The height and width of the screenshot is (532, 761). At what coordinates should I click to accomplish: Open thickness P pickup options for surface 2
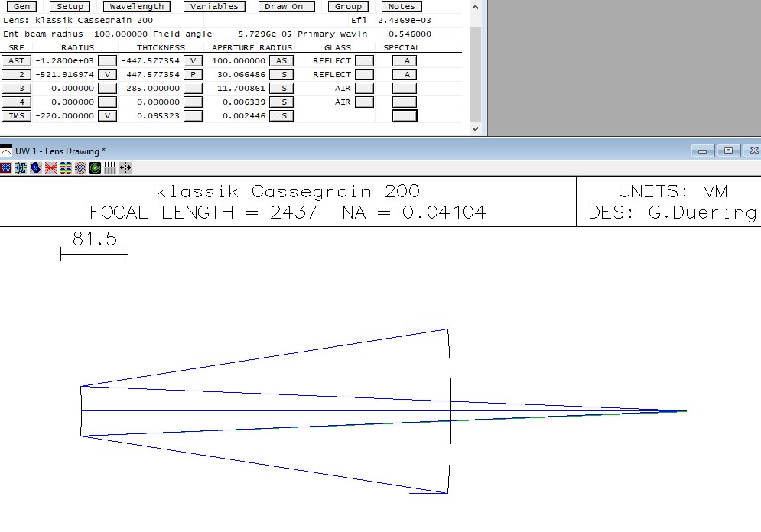pos(194,74)
